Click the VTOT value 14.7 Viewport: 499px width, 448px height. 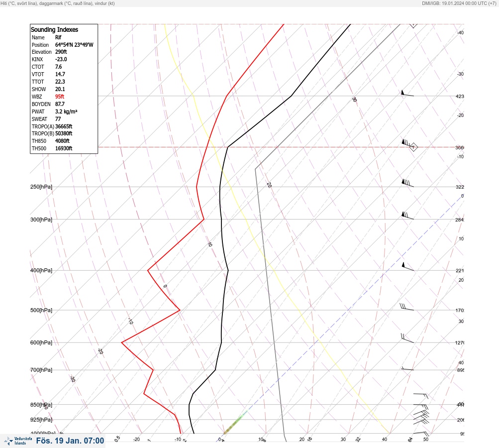pyautogui.click(x=60, y=74)
